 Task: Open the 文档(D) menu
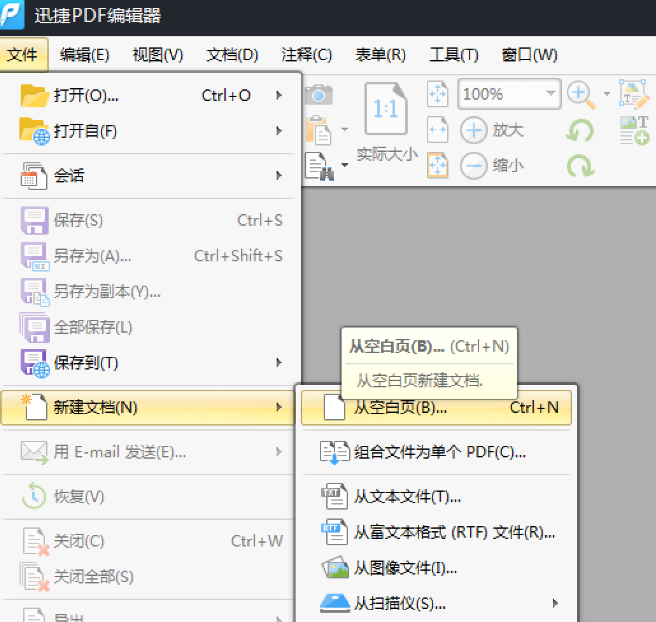pyautogui.click(x=232, y=55)
